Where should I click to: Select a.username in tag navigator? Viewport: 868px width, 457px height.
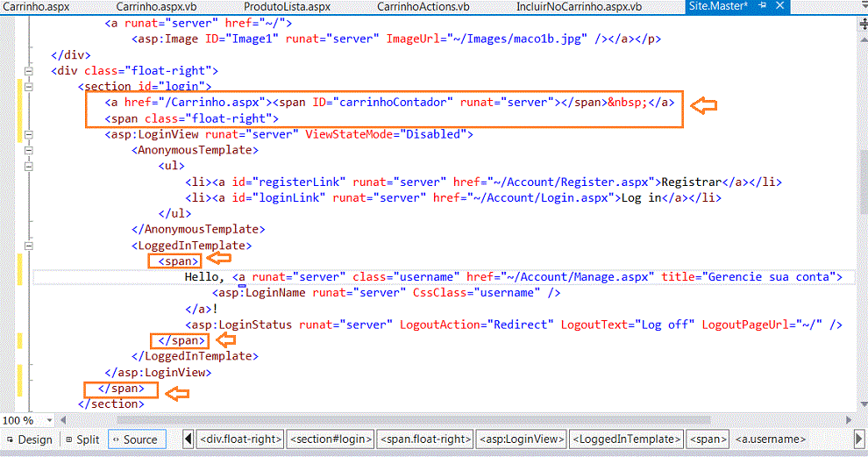click(x=770, y=439)
